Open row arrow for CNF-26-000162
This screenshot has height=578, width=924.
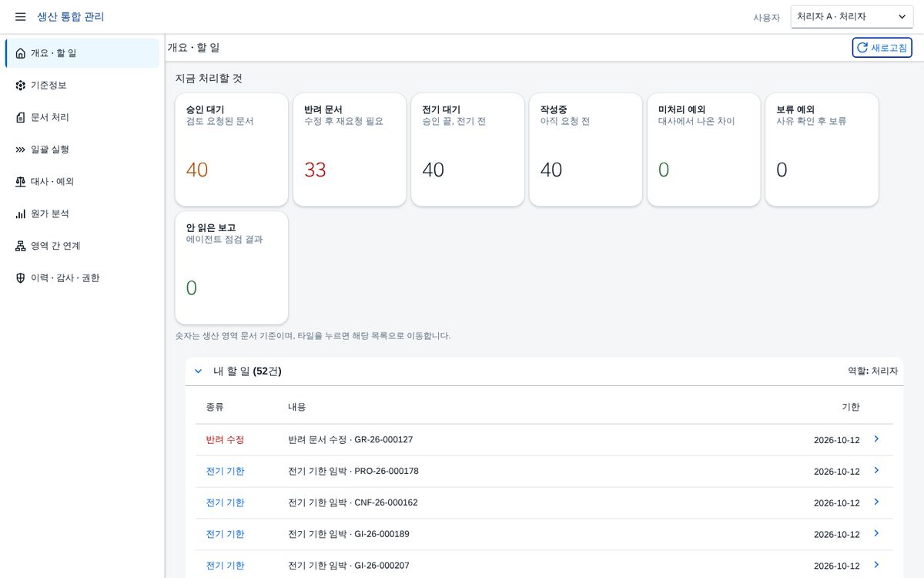(876, 502)
